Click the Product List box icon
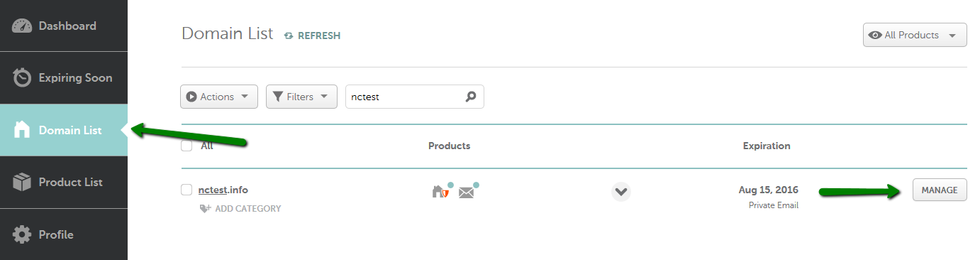Image resolution: width=980 pixels, height=260 pixels. [x=22, y=183]
